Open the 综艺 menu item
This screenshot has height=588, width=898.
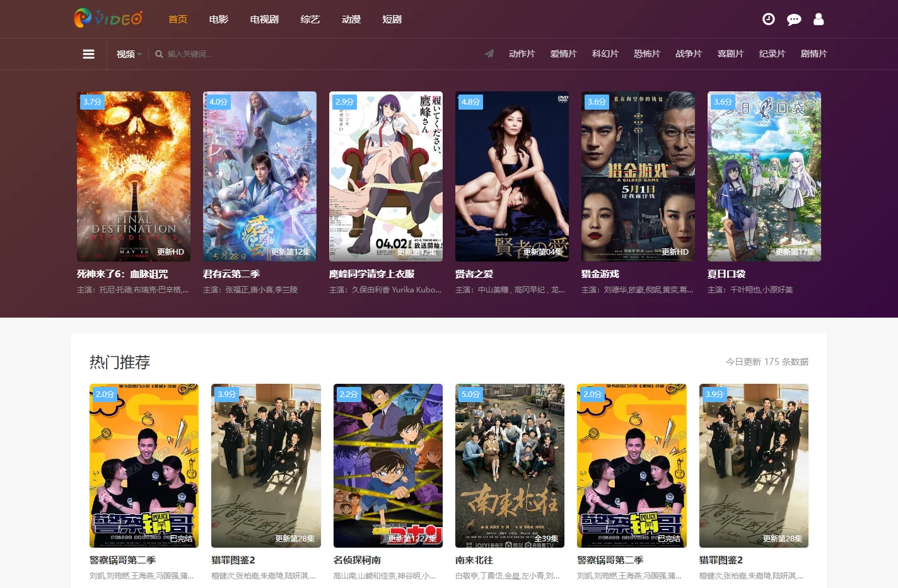pyautogui.click(x=310, y=20)
